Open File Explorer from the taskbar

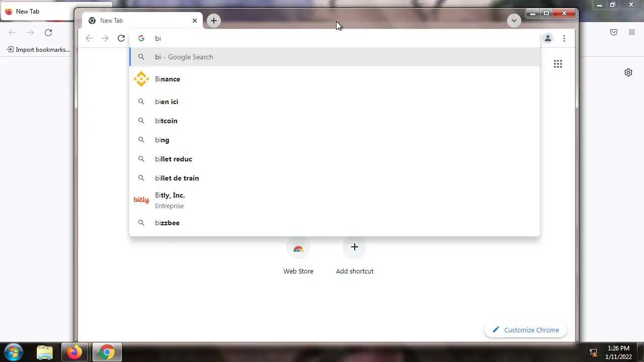[45, 352]
